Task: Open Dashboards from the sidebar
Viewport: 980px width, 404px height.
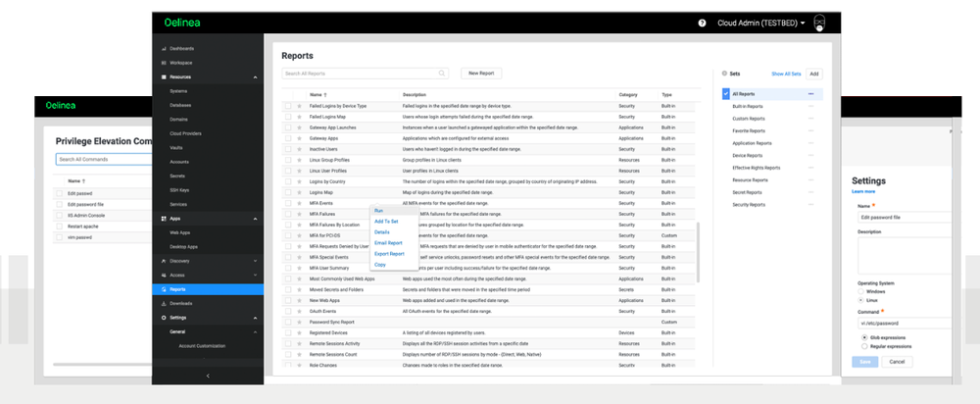Action: (x=181, y=48)
